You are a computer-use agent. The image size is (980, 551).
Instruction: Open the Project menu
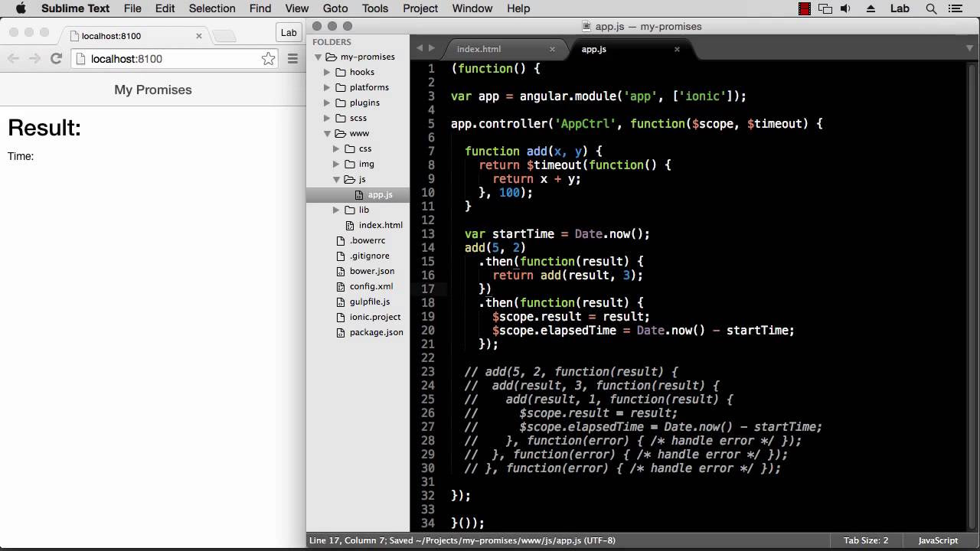(420, 8)
